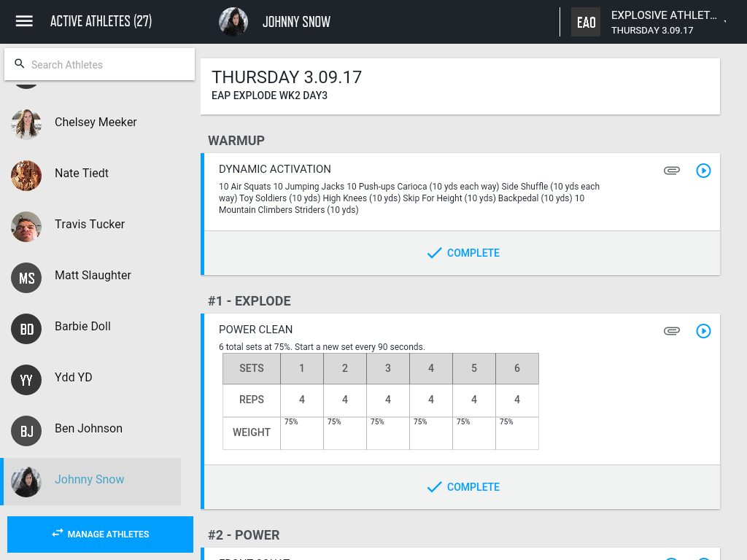Screen dimensions: 747x560
Task: Click the set 1 weight cell
Action: tap(302, 433)
